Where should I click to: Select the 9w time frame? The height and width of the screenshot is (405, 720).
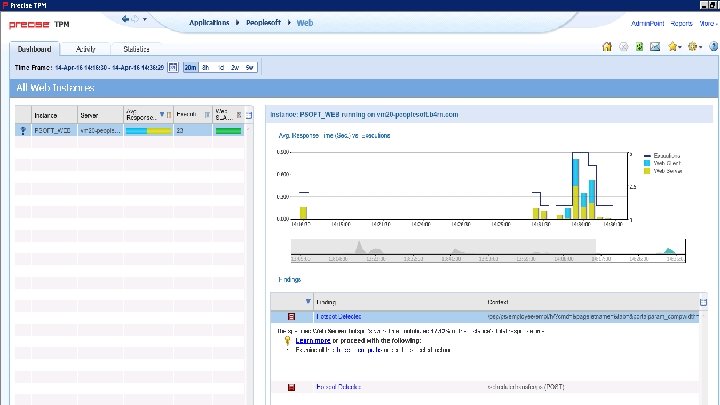(249, 68)
